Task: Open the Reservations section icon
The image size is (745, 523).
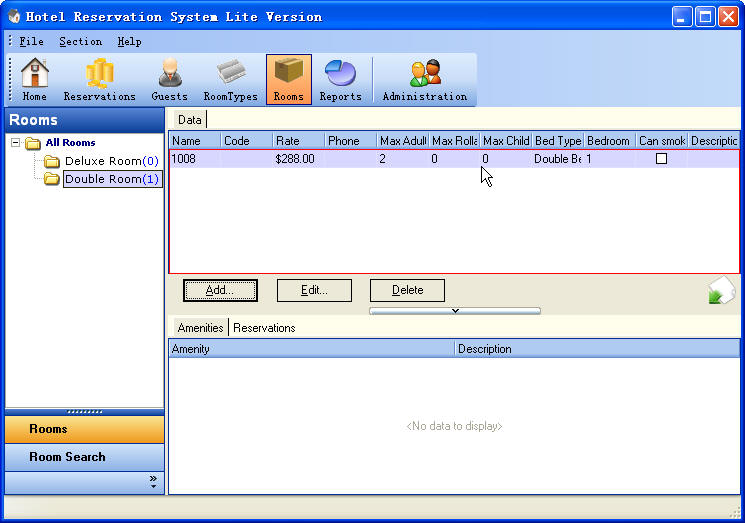Action: [x=99, y=80]
